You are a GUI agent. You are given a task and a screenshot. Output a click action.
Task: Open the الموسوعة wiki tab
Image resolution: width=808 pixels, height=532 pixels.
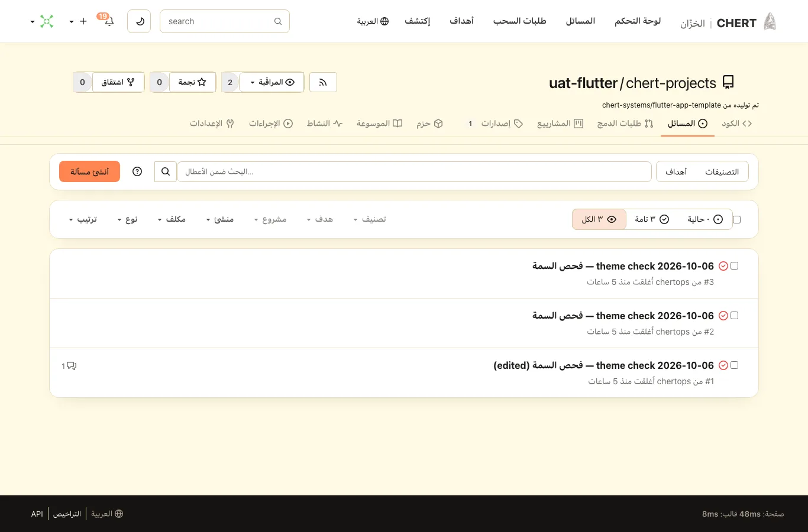[x=379, y=124]
